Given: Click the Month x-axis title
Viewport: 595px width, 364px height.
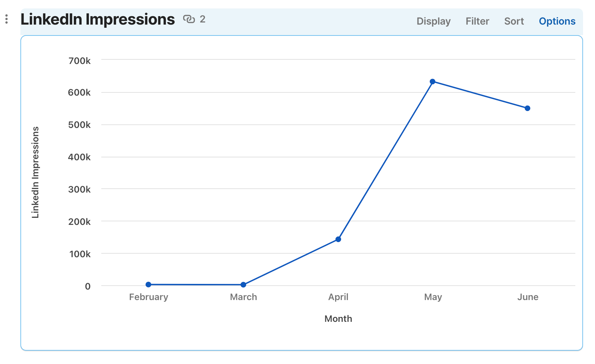Looking at the screenshot, I should tap(338, 319).
